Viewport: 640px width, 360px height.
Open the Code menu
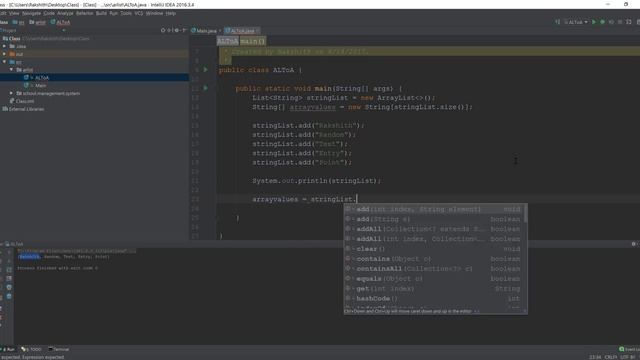click(49, 13)
